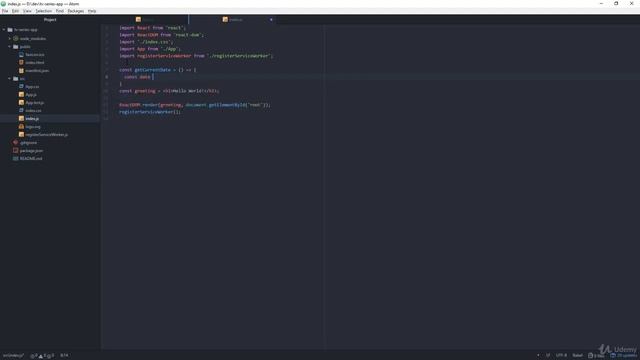Open the Selection menu
The width and height of the screenshot is (640, 360).
click(x=44, y=11)
